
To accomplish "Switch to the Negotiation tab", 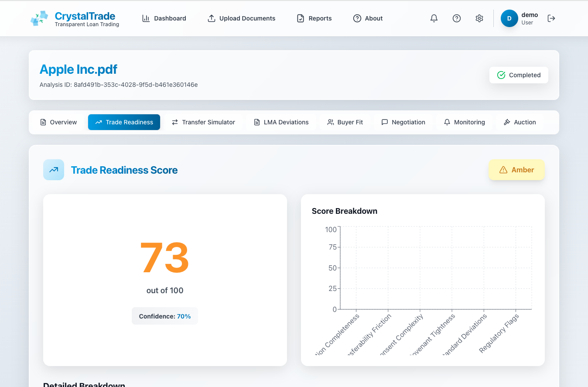I will (403, 122).
